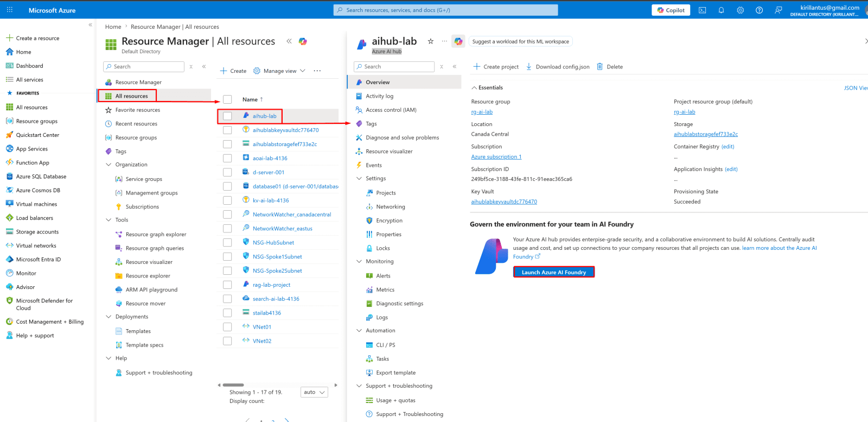Image resolution: width=868 pixels, height=422 pixels.
Task: Check the VNet01 row checkbox
Action: tap(227, 327)
